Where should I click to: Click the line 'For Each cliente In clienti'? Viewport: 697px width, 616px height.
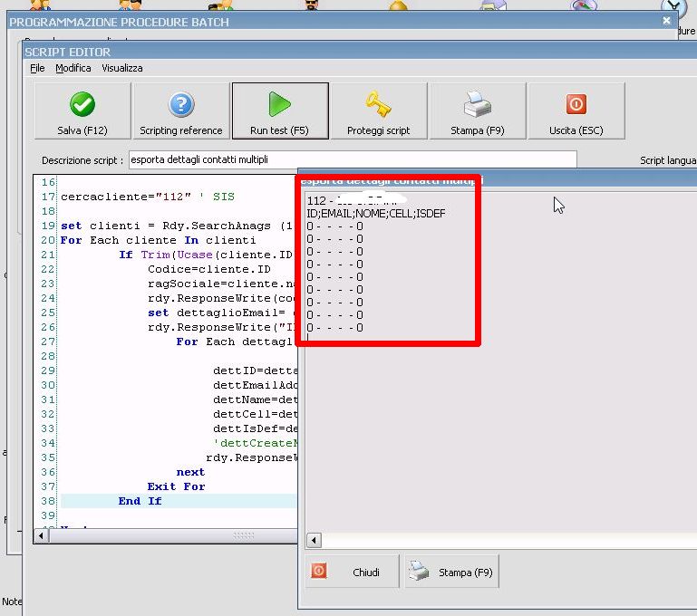tap(159, 240)
